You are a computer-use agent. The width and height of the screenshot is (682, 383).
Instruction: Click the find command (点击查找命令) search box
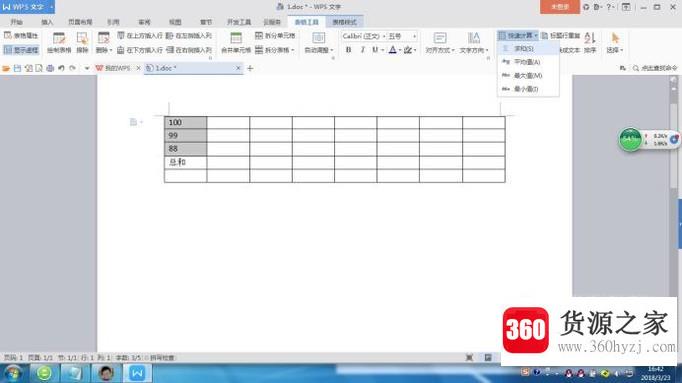pos(655,68)
